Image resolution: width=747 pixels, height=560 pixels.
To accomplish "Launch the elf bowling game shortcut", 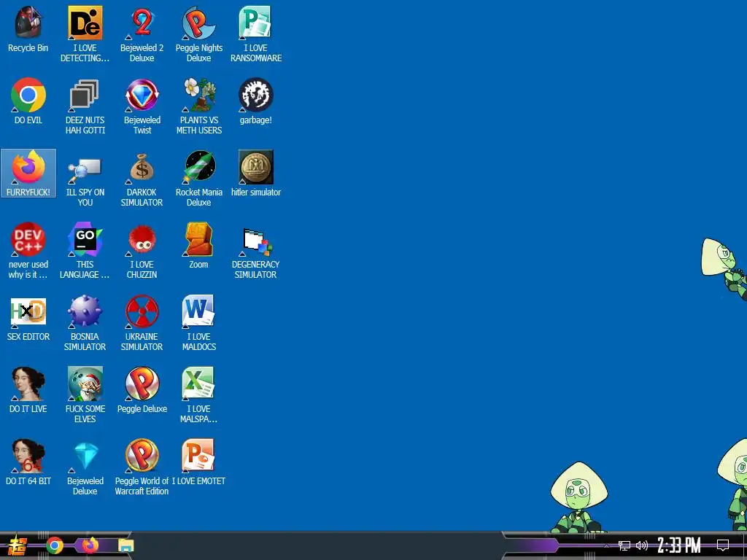I will (x=85, y=395).
